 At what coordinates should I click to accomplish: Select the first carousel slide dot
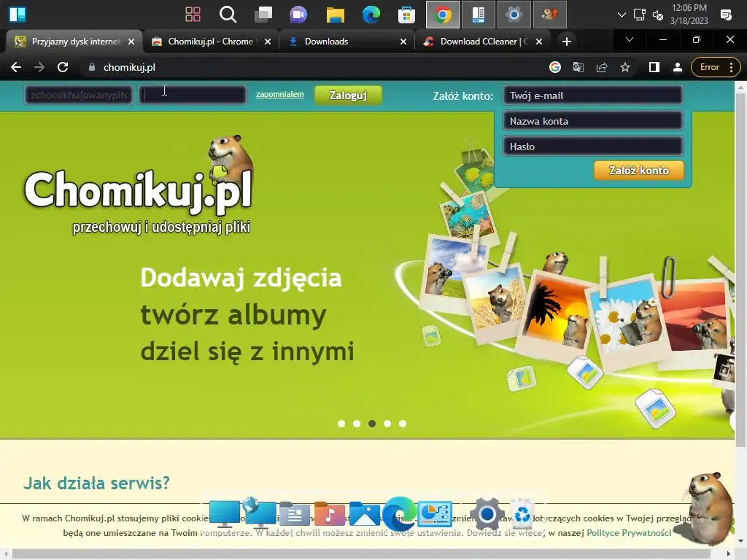pos(341,424)
